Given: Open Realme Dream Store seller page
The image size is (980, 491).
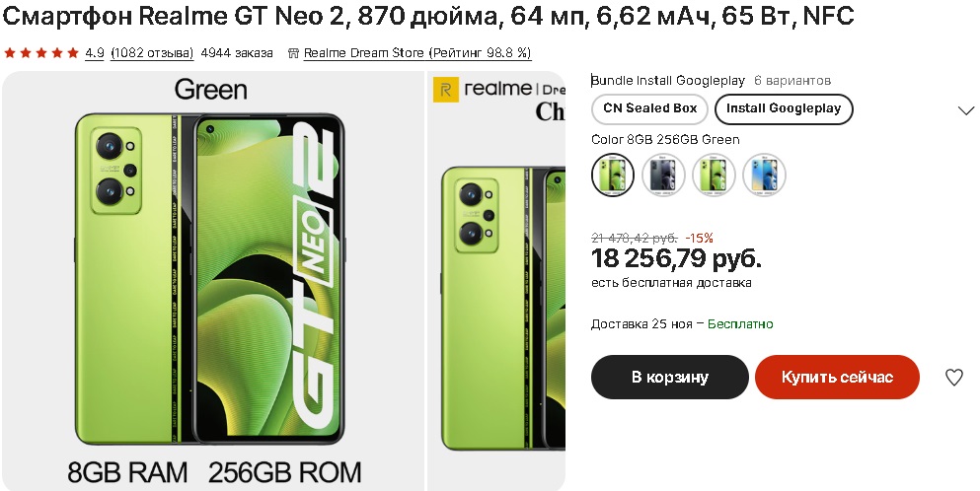Looking at the screenshot, I should click(417, 52).
